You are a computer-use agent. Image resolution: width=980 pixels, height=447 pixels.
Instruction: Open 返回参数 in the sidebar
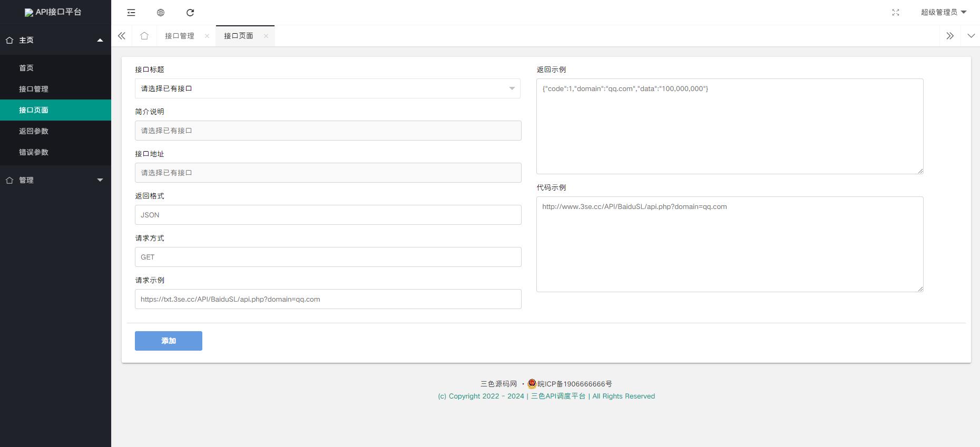[34, 131]
